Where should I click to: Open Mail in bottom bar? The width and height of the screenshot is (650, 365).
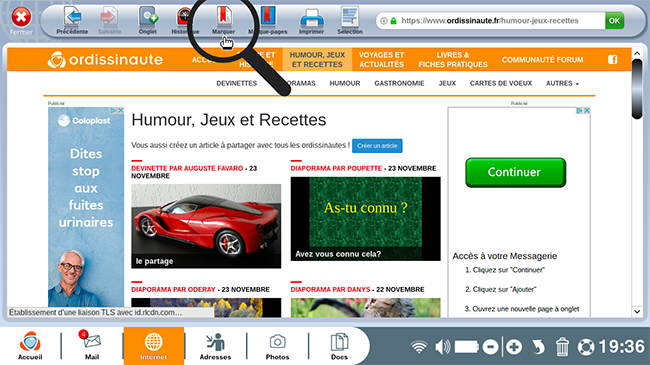pyautogui.click(x=92, y=346)
